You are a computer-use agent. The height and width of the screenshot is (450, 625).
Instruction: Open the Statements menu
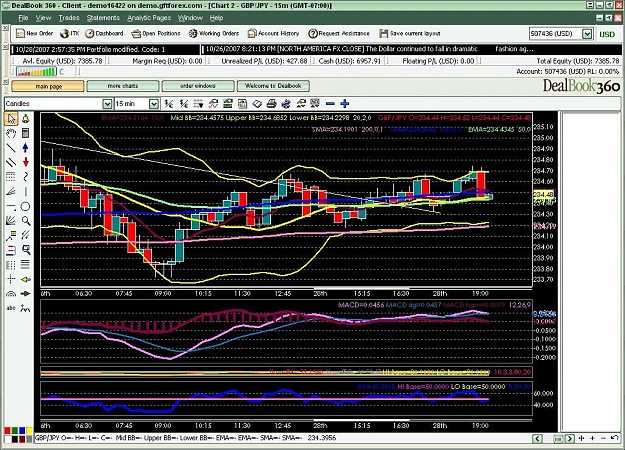[x=103, y=18]
